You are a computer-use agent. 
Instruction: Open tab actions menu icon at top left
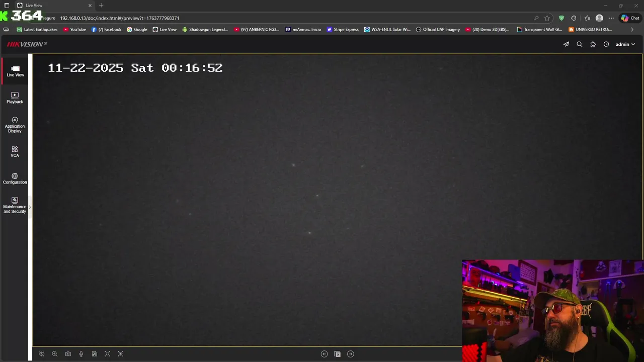point(7,6)
